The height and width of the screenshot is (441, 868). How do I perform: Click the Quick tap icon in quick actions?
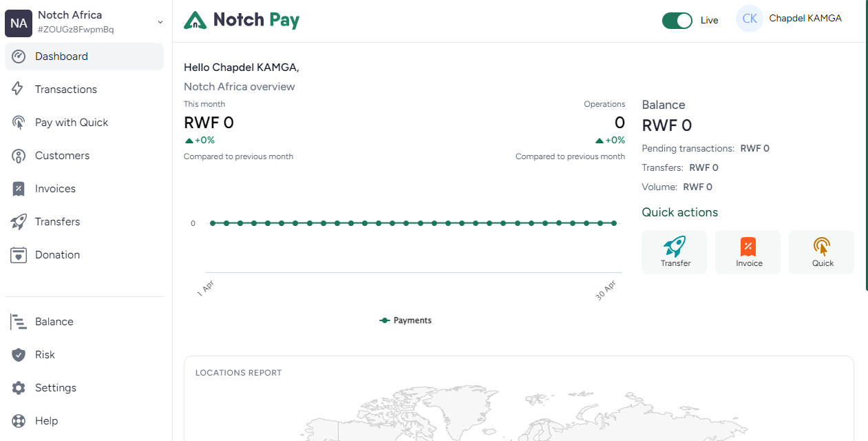coord(822,247)
